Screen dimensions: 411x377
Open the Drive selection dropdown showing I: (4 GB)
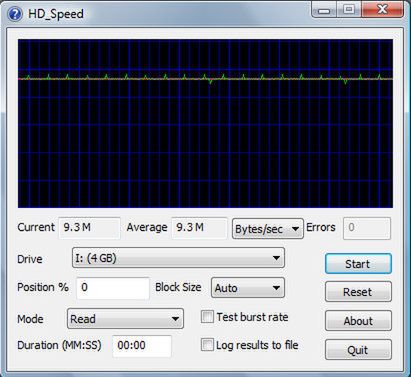(x=178, y=258)
